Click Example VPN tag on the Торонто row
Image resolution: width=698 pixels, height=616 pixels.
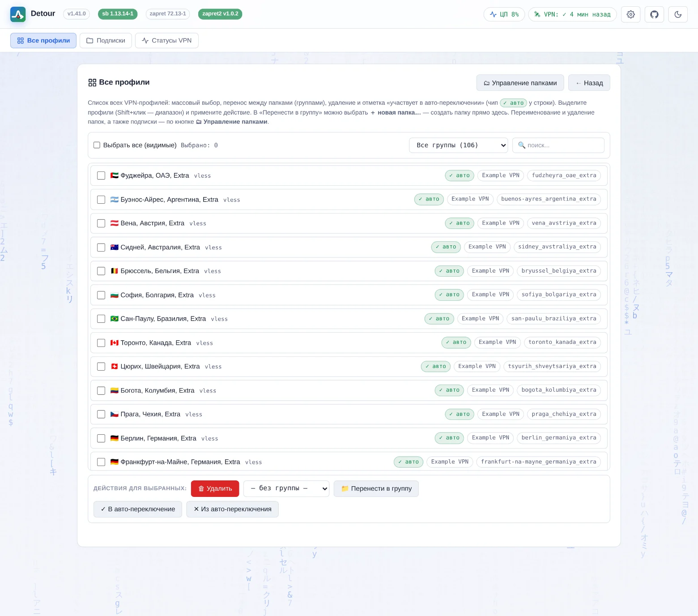497,342
